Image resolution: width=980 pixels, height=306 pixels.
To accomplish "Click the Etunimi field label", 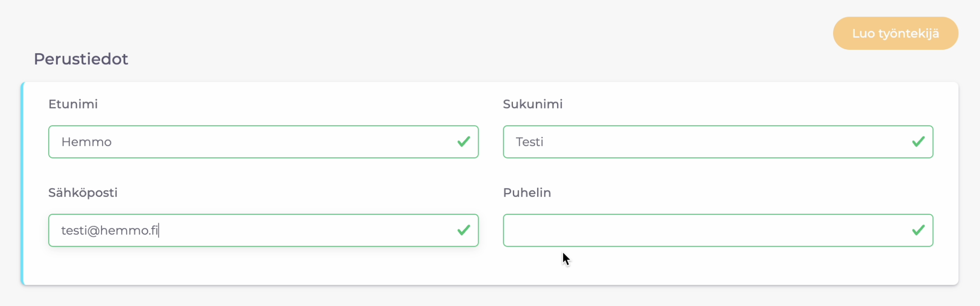I will click(x=73, y=104).
